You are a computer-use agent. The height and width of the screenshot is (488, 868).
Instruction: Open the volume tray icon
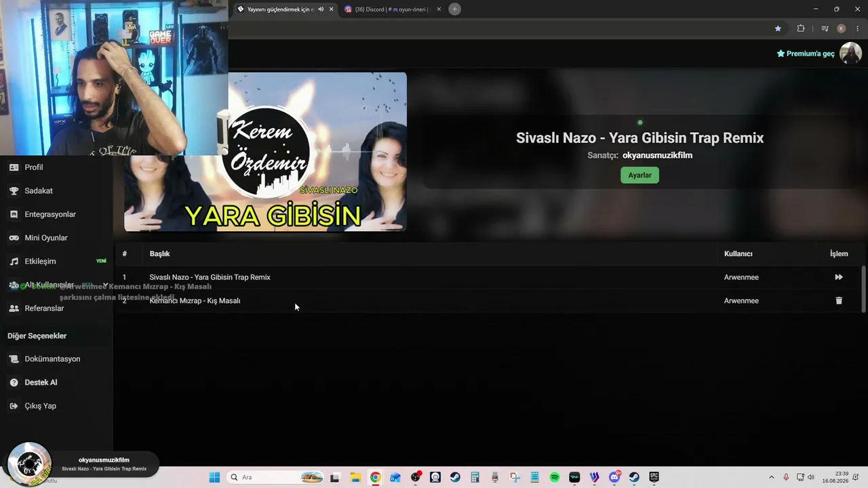click(811, 477)
